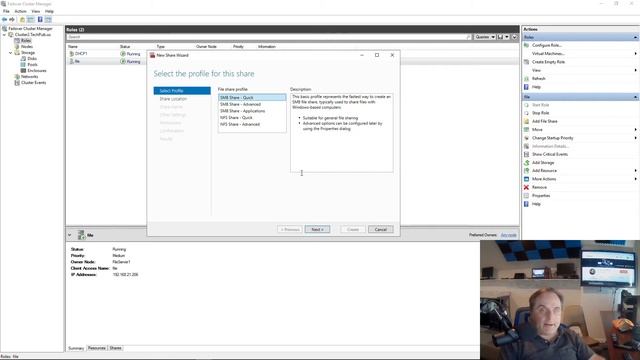Click the Change Startup Priority icon
Image resolution: width=640 pixels, height=360 pixels.
pyautogui.click(x=527, y=138)
